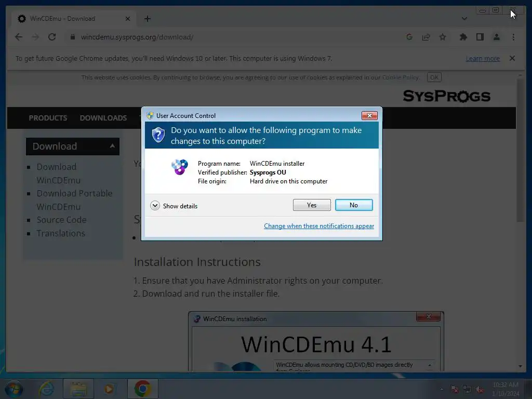Open 'Change when these notifications appear' link
Screen dimensions: 532x399
[x=319, y=226]
